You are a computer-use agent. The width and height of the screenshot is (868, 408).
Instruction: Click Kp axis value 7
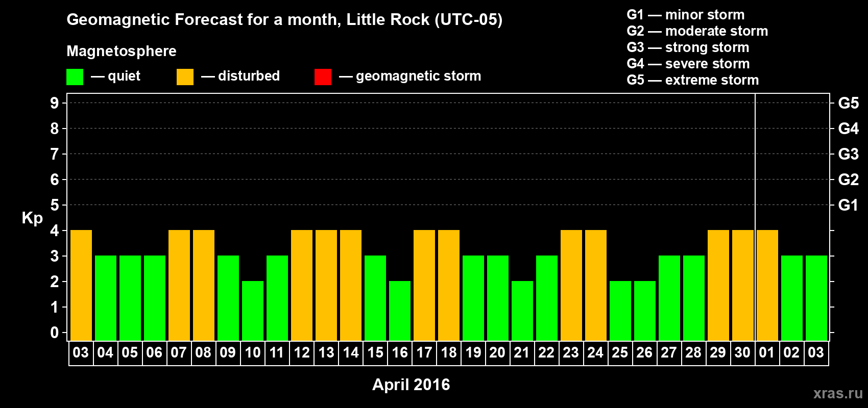point(55,154)
